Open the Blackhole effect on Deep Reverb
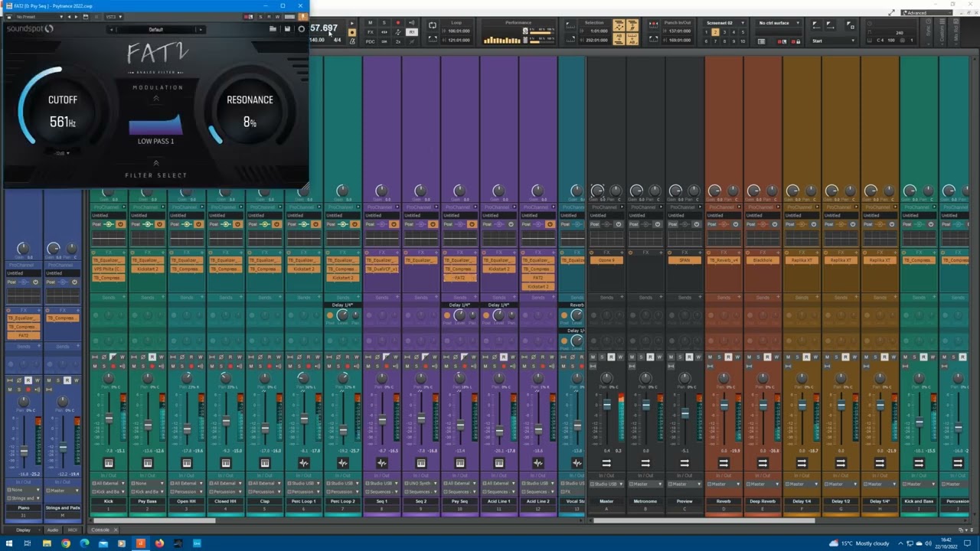This screenshot has height=551, width=980. (x=763, y=260)
